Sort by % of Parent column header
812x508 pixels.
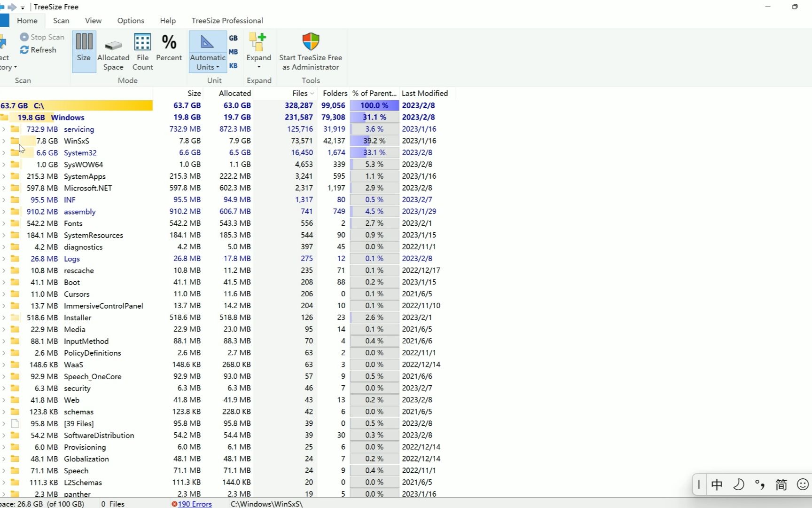click(375, 93)
